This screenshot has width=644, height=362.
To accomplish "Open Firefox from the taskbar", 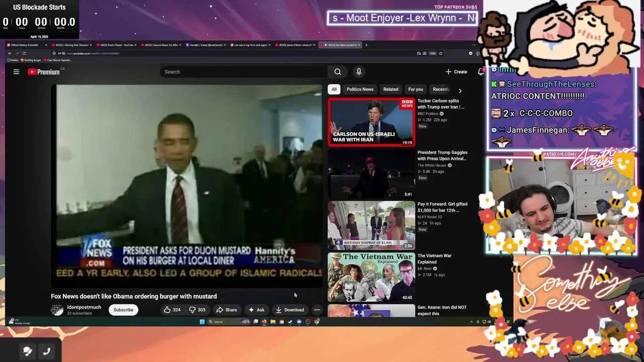I will (264, 322).
